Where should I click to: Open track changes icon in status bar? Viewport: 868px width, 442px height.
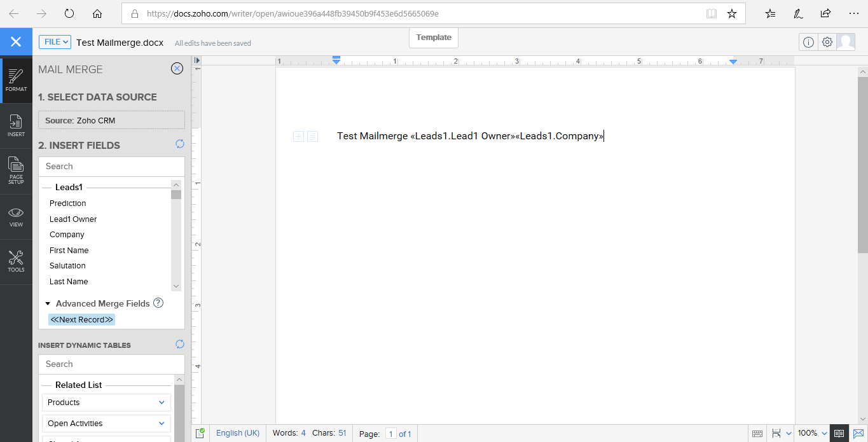point(200,433)
